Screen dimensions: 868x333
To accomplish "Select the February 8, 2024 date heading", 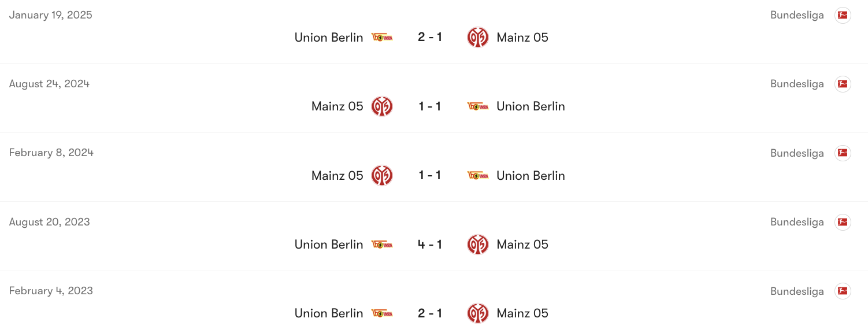I will tap(51, 153).
